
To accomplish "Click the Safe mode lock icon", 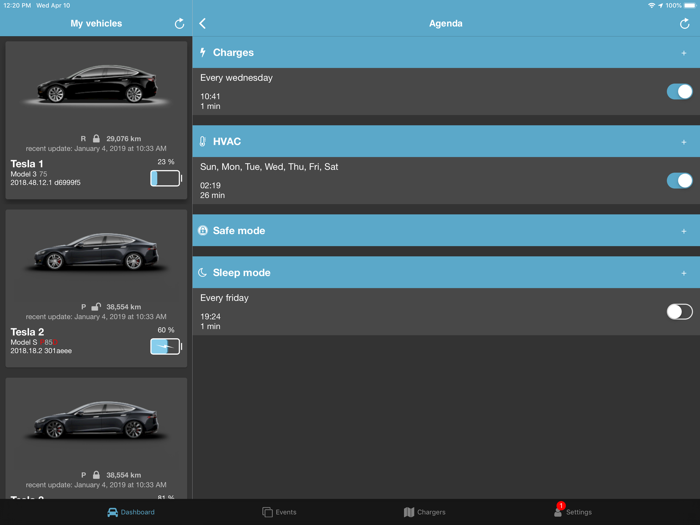I will click(x=203, y=230).
